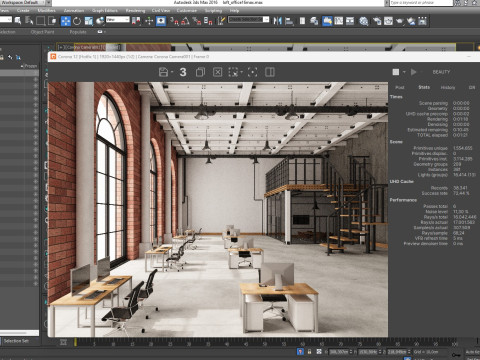Open the Curve Editor
This screenshot has height=360, width=480.
[x=339, y=21]
